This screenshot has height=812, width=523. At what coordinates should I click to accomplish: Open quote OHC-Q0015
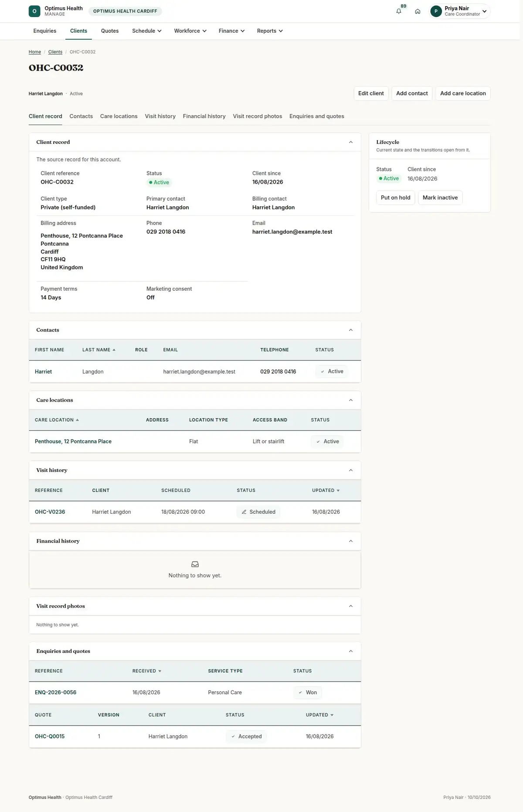pos(50,737)
